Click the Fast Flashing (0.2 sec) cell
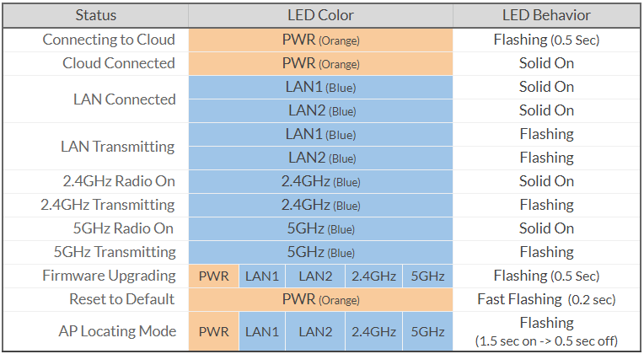This screenshot has height=354, width=644. (546, 299)
